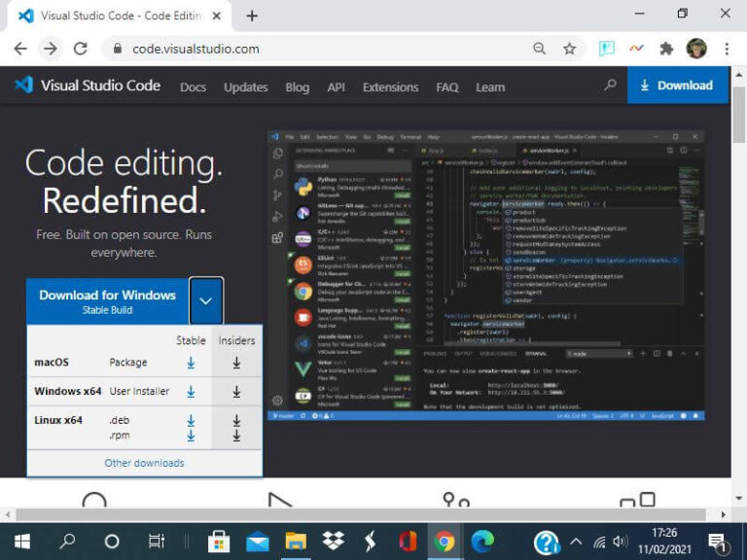Show hidden system tray icons chevron
Image resolution: width=747 pixels, height=560 pixels.
coord(576,542)
